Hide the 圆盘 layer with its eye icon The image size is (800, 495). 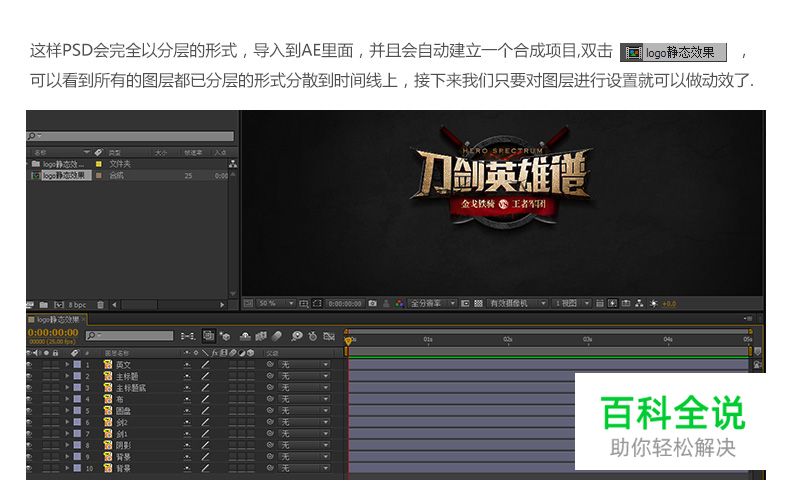29,411
